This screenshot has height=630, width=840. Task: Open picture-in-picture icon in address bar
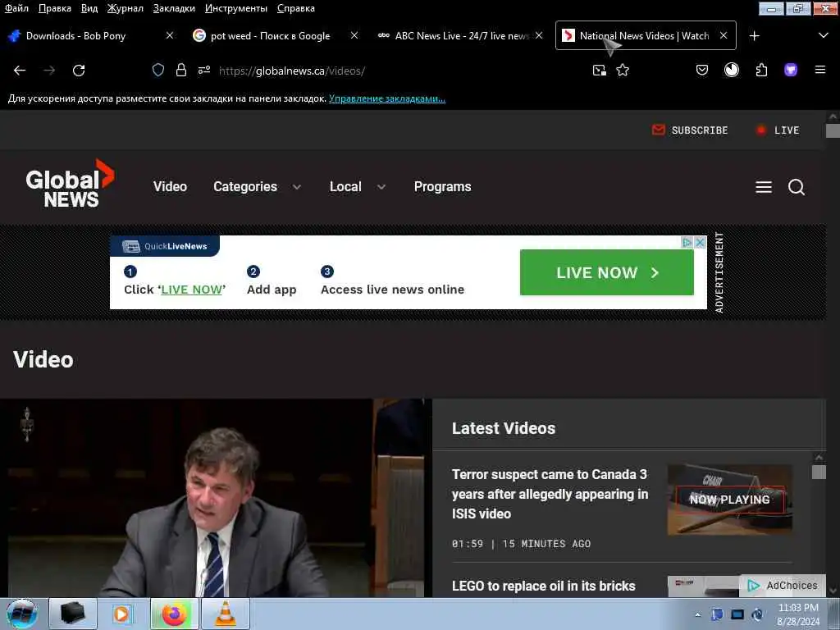[600, 71]
